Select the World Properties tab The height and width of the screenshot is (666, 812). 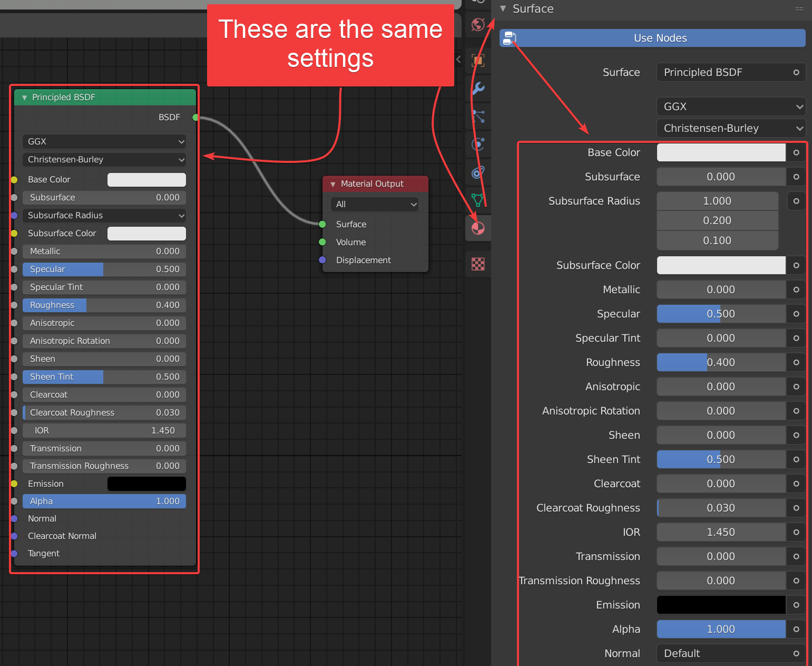pos(477,24)
